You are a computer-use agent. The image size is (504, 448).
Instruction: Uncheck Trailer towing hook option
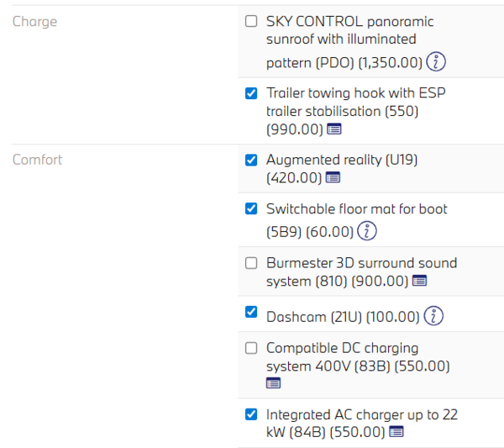[x=251, y=92]
